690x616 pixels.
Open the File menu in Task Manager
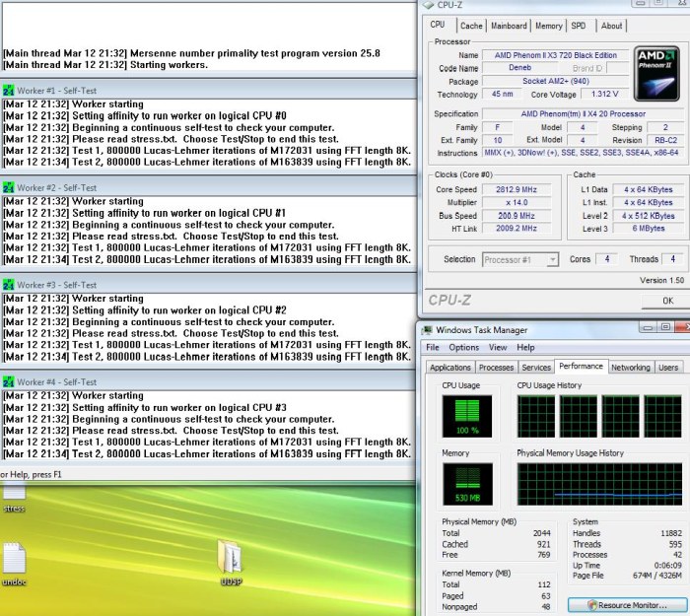pyautogui.click(x=433, y=348)
